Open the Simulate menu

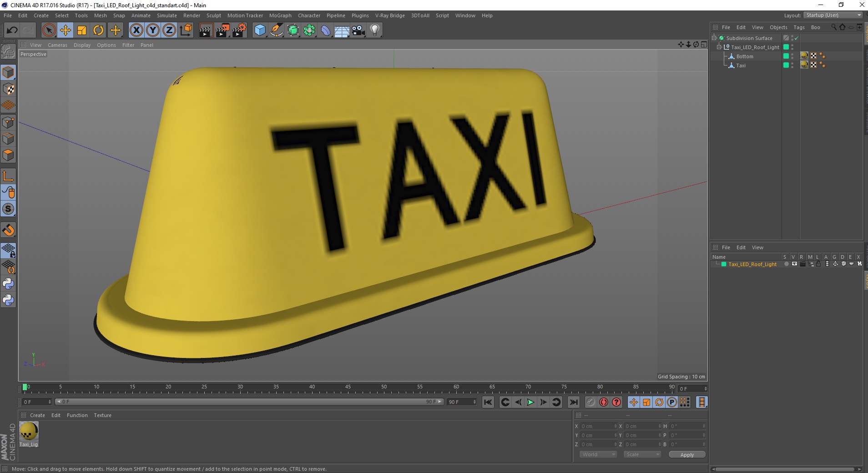pyautogui.click(x=167, y=15)
